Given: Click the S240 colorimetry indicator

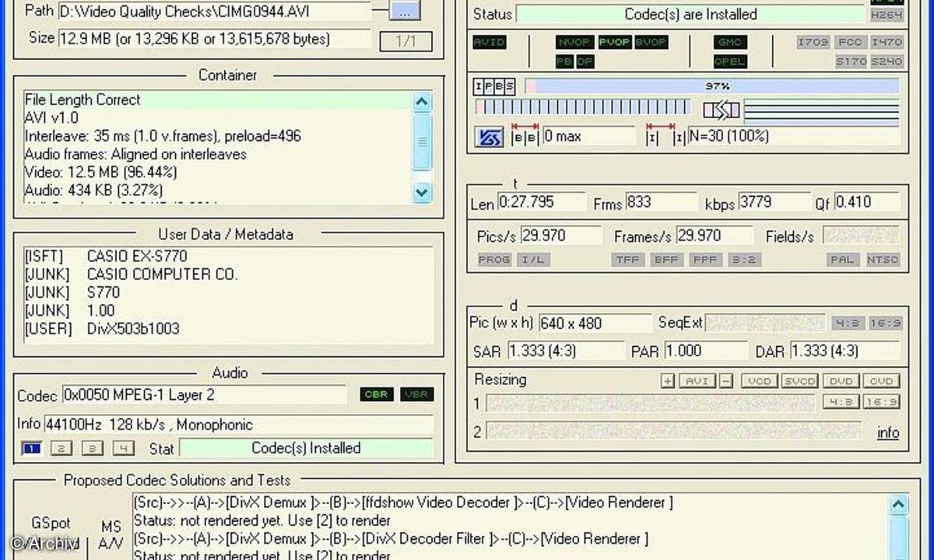Looking at the screenshot, I should pos(887,61).
